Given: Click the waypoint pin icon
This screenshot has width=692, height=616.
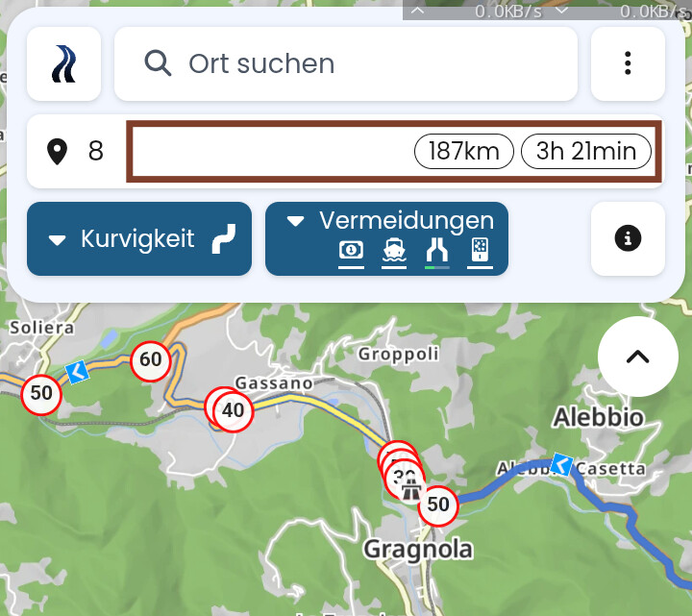Looking at the screenshot, I should pos(57,151).
